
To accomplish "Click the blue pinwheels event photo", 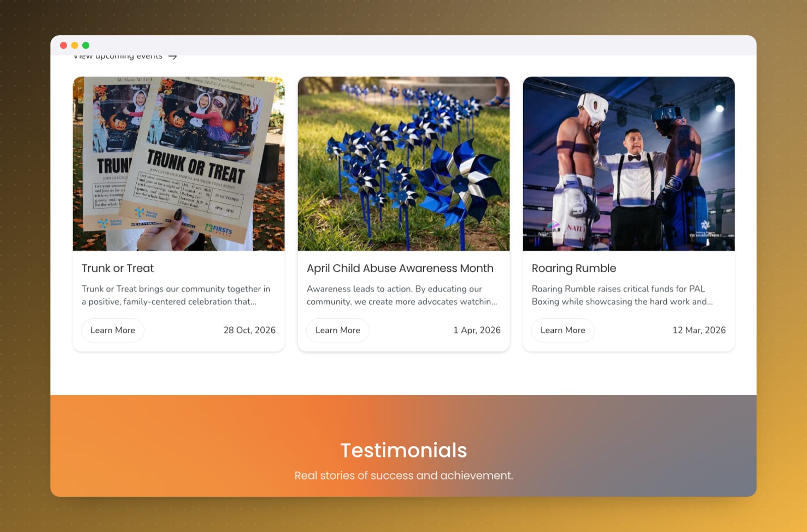I will point(403,163).
